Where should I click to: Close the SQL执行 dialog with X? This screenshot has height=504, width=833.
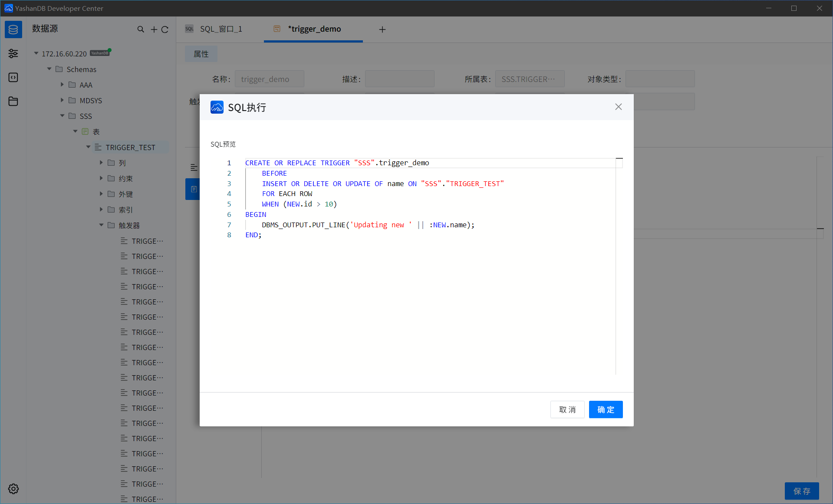click(x=618, y=107)
